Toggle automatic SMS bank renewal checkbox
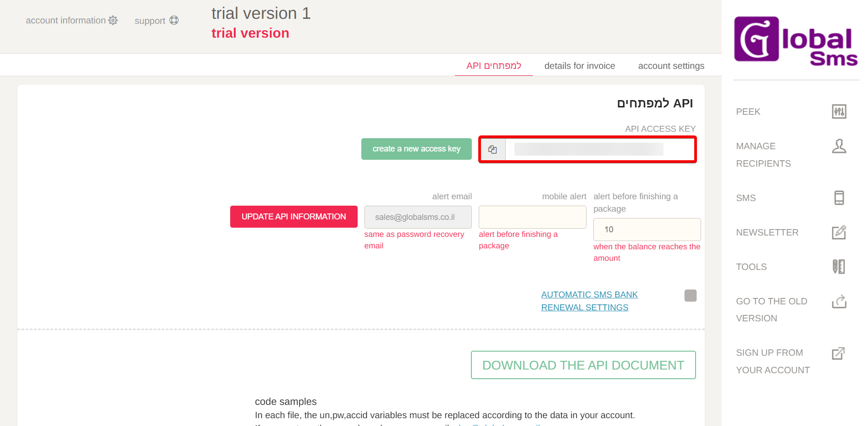Viewport: 868px width, 426px height. pos(690,295)
